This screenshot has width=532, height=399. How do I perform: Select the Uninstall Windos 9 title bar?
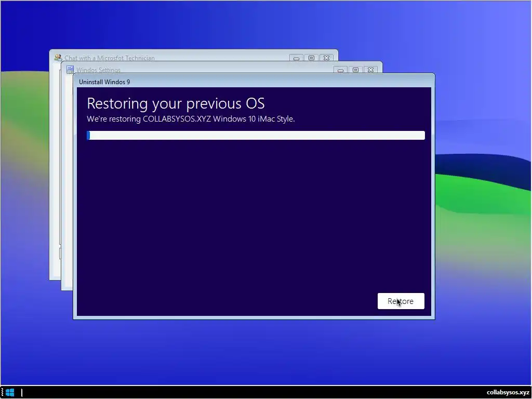click(x=254, y=82)
